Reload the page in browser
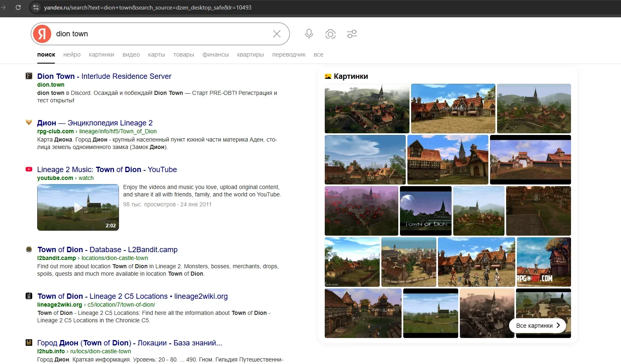621x364 pixels. [x=18, y=7]
